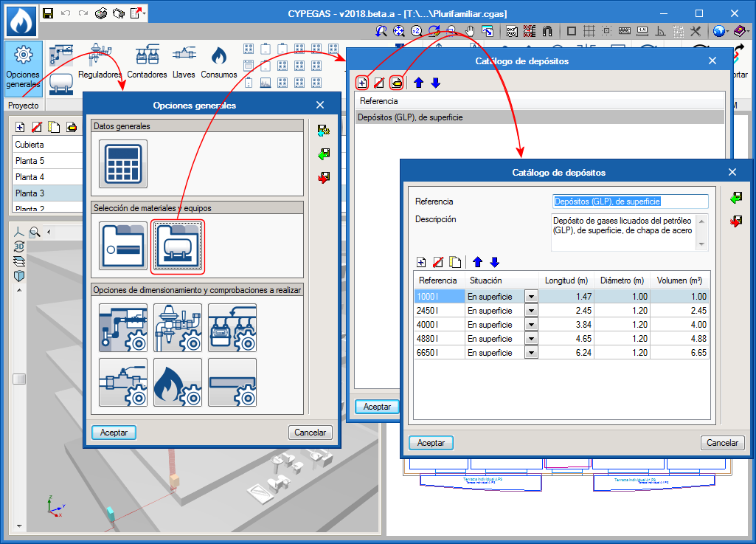Open Situación dropdown for 4880 l row

tap(531, 338)
